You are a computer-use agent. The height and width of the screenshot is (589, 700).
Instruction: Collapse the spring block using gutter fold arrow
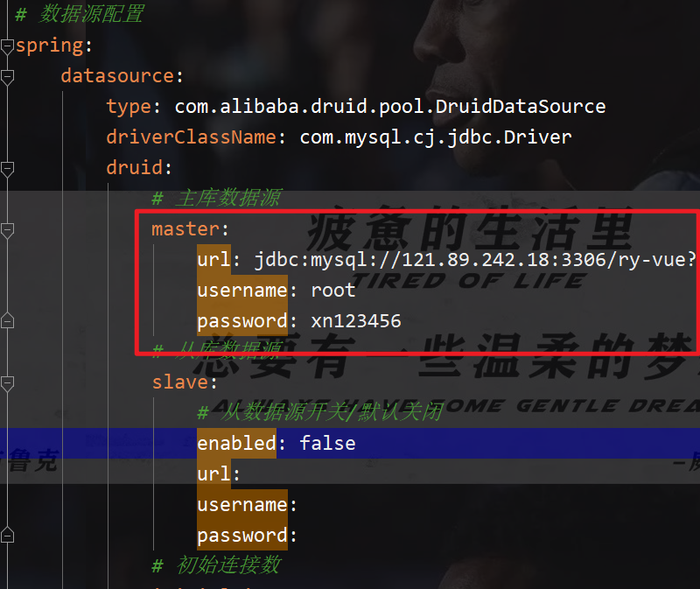point(7,44)
